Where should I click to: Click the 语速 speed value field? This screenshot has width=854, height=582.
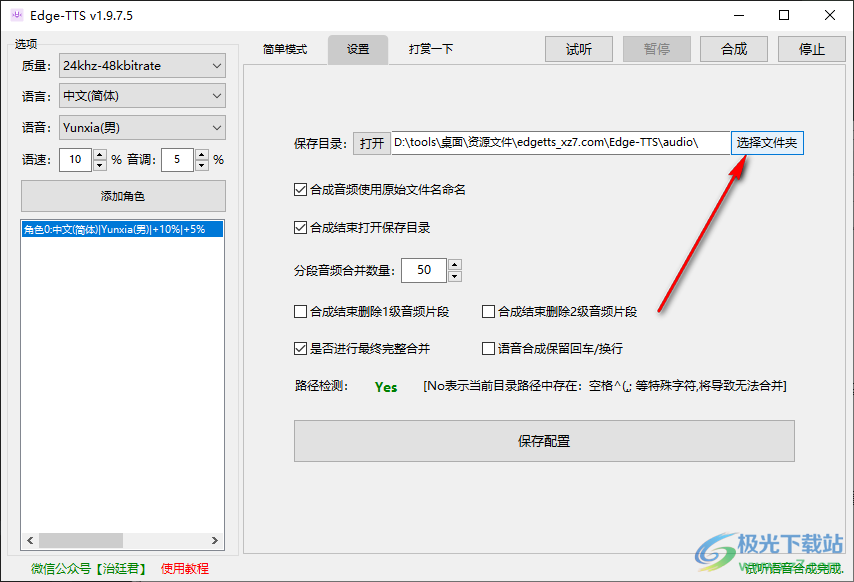tap(75, 160)
